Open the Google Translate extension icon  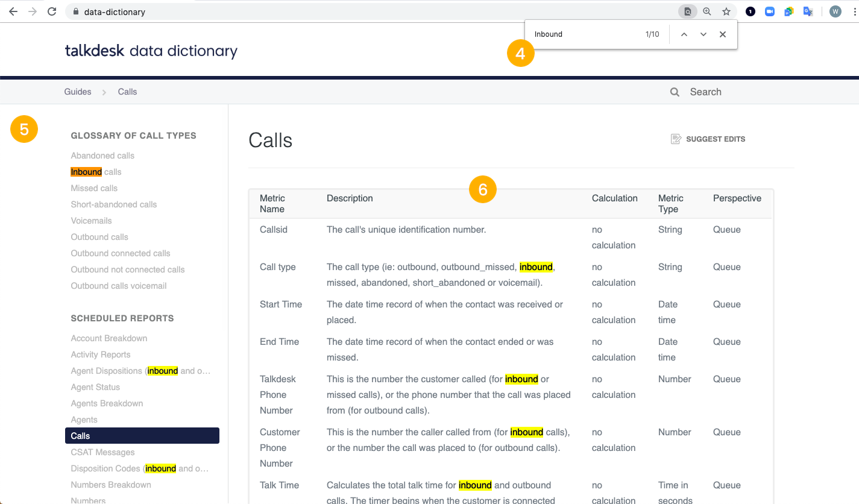click(x=808, y=11)
